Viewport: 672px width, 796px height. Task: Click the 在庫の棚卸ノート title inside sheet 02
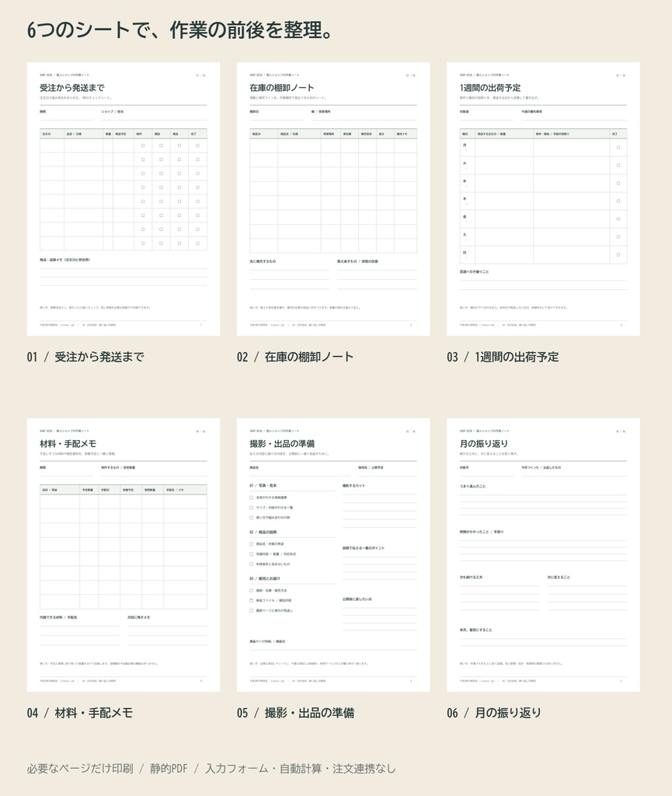coord(282,88)
